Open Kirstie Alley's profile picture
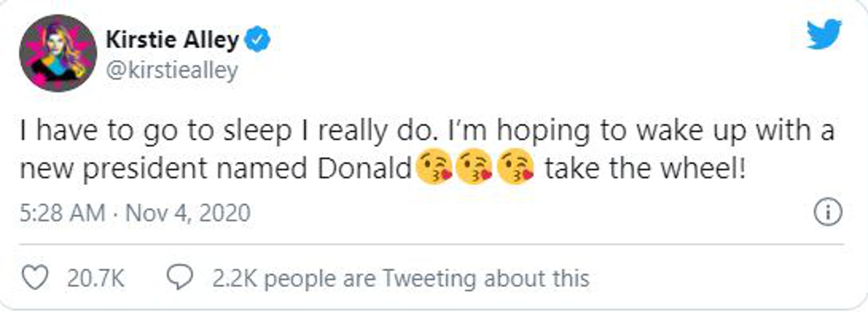Viewport: 868px width, 312px height. click(x=58, y=53)
